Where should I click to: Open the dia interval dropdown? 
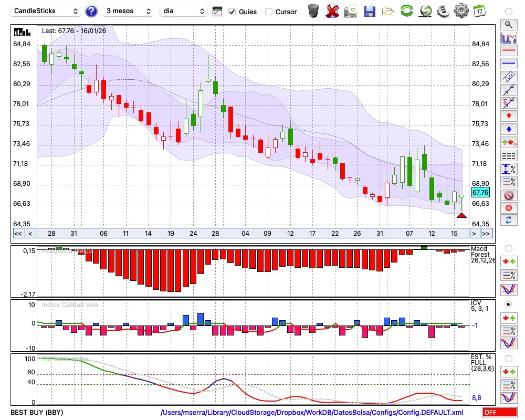click(184, 11)
